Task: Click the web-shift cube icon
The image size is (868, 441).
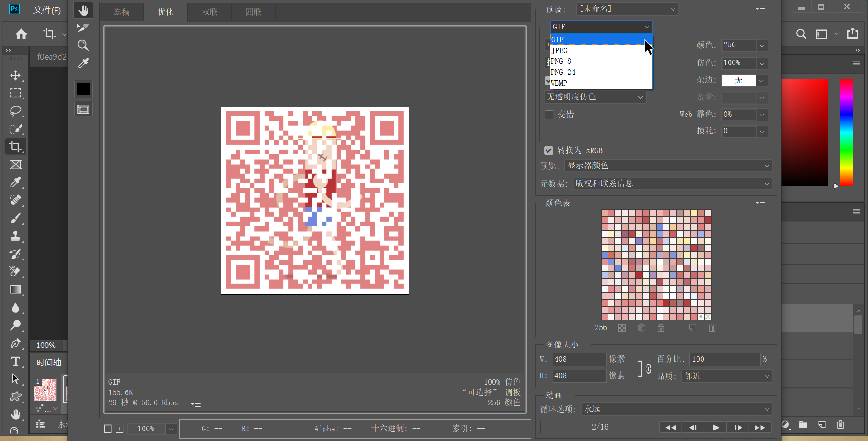Action: point(641,328)
